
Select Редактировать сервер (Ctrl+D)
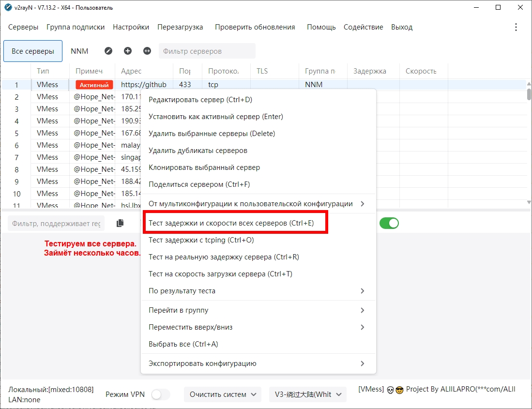258,100
